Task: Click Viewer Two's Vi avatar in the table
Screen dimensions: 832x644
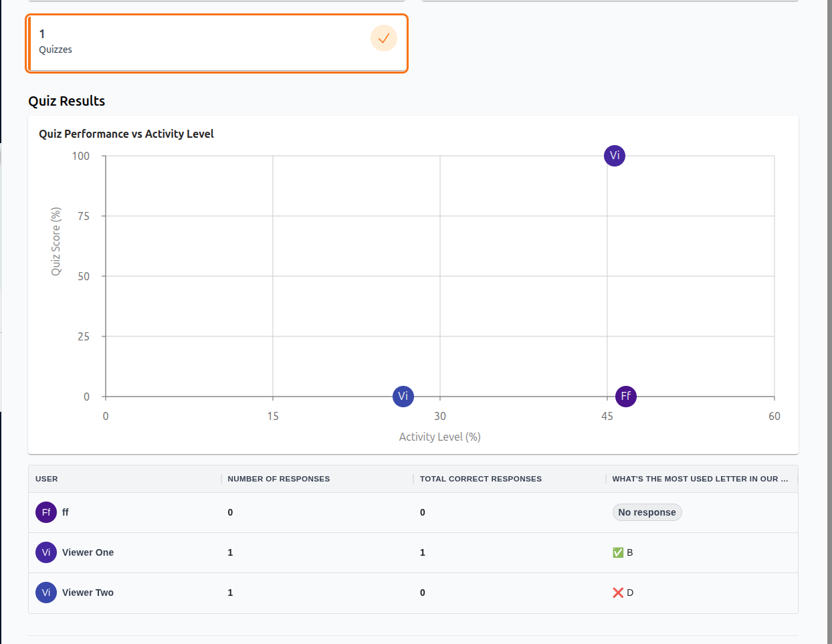Action: [x=46, y=593]
